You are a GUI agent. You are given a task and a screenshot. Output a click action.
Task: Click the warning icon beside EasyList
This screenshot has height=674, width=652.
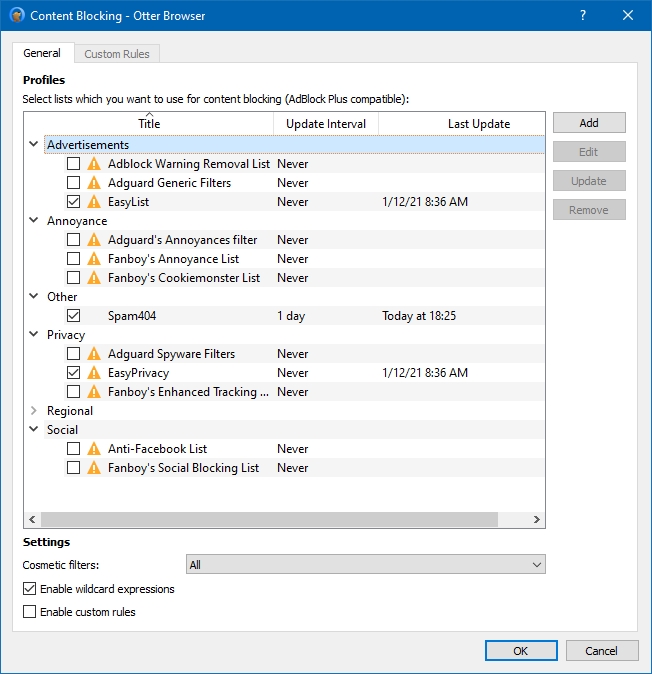[94, 202]
